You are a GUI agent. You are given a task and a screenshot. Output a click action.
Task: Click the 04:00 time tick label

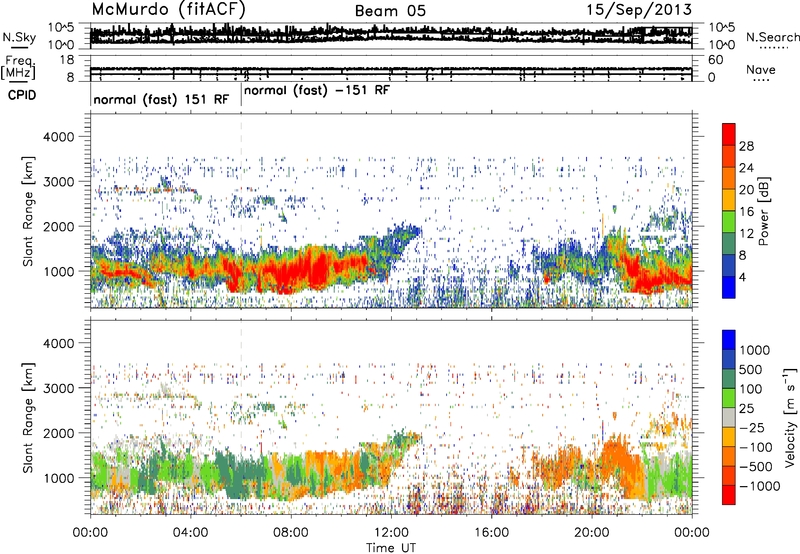tap(190, 533)
